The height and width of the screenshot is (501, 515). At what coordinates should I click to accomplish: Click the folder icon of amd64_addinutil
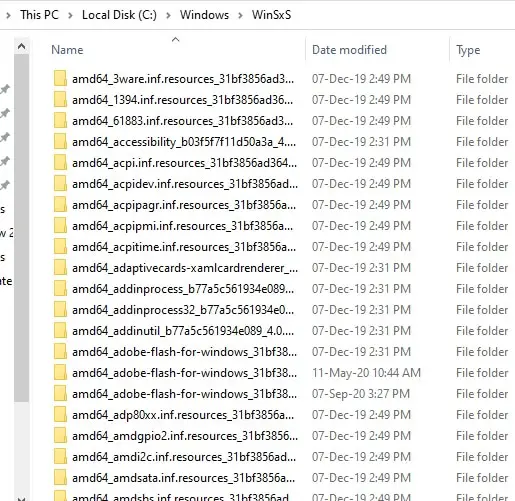tap(60, 331)
